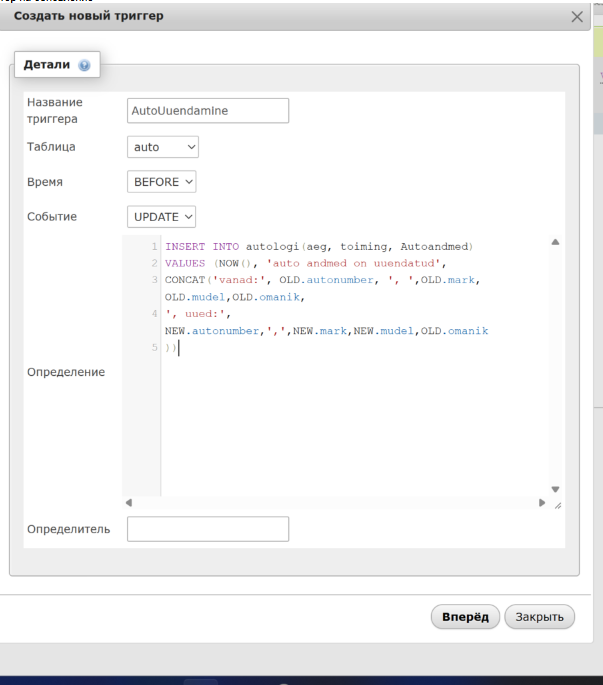Click the scroll down arrow in definition editor
Screen dimensions: 603x685
(x=555, y=489)
